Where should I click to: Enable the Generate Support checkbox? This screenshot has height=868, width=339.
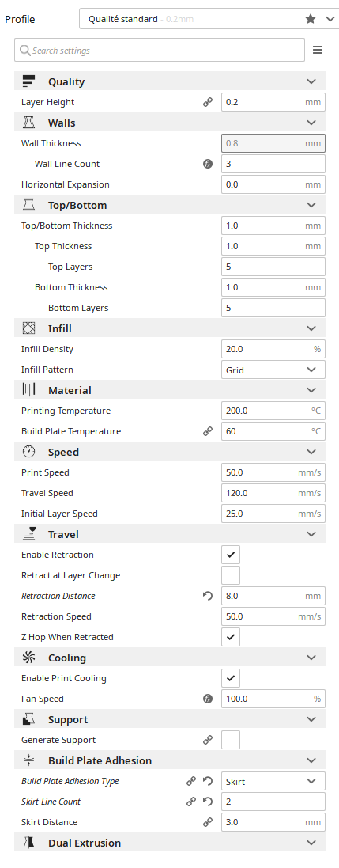tap(231, 740)
